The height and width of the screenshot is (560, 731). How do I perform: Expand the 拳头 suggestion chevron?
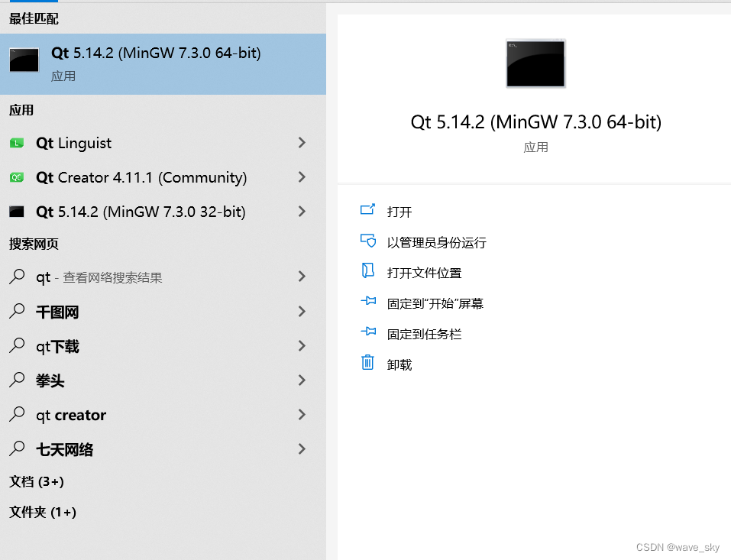pos(302,380)
